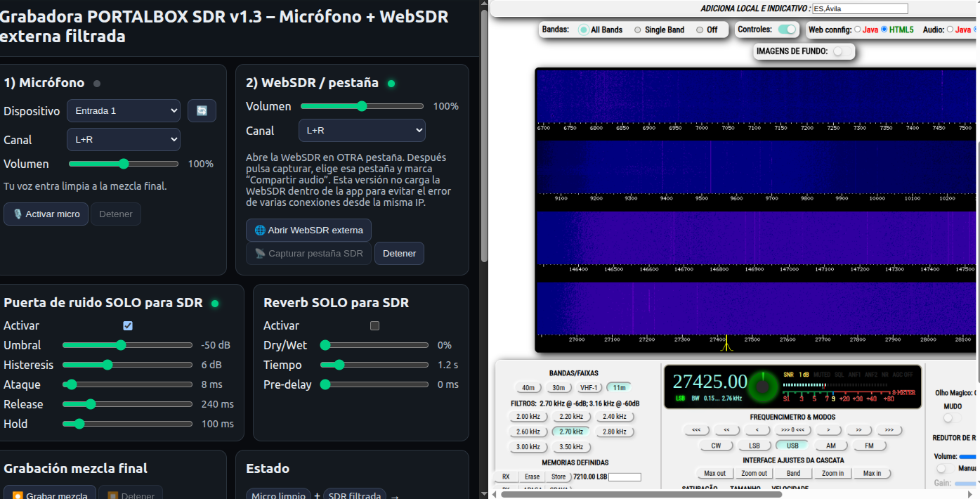980x499 pixels.
Task: Click the memory Store button
Action: pos(558,477)
